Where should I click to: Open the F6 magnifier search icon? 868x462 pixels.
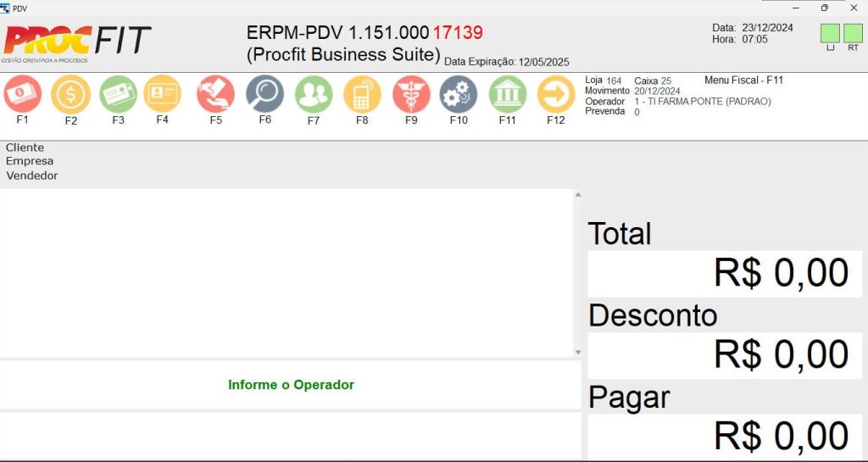[x=265, y=93]
